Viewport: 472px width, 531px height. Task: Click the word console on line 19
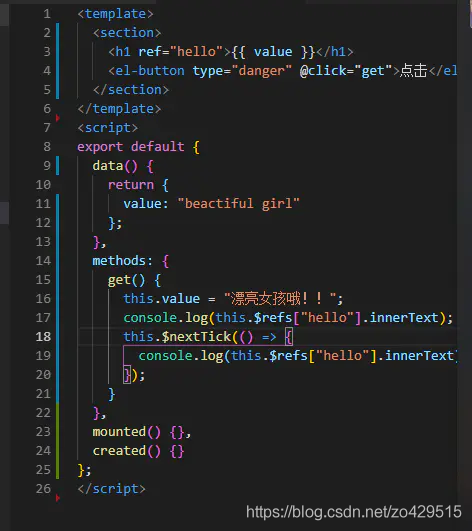click(x=166, y=356)
